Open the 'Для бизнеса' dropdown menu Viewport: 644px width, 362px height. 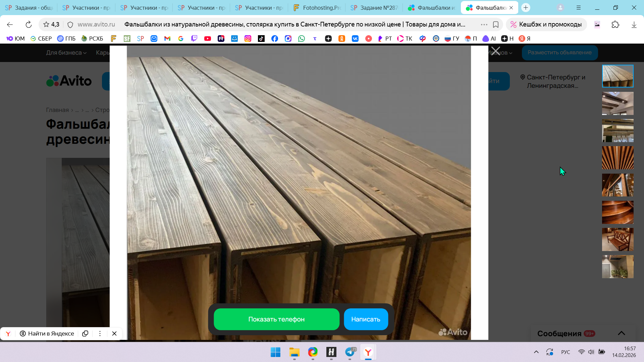tap(66, 53)
